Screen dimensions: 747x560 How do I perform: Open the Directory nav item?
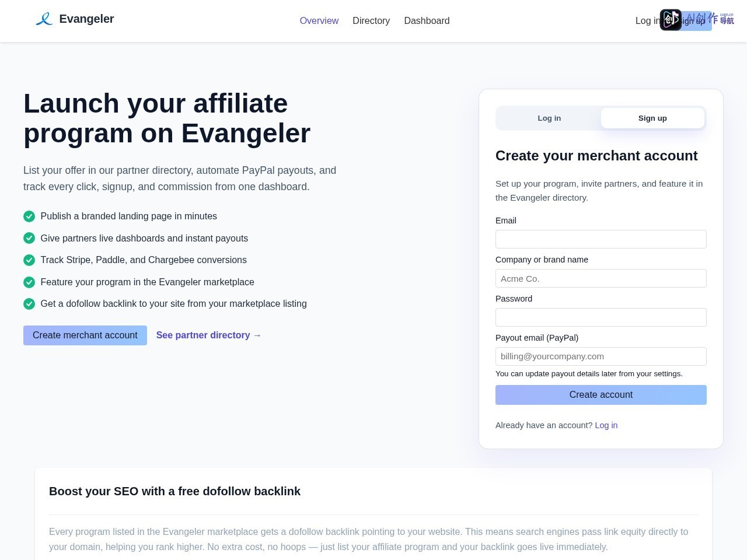tap(371, 20)
